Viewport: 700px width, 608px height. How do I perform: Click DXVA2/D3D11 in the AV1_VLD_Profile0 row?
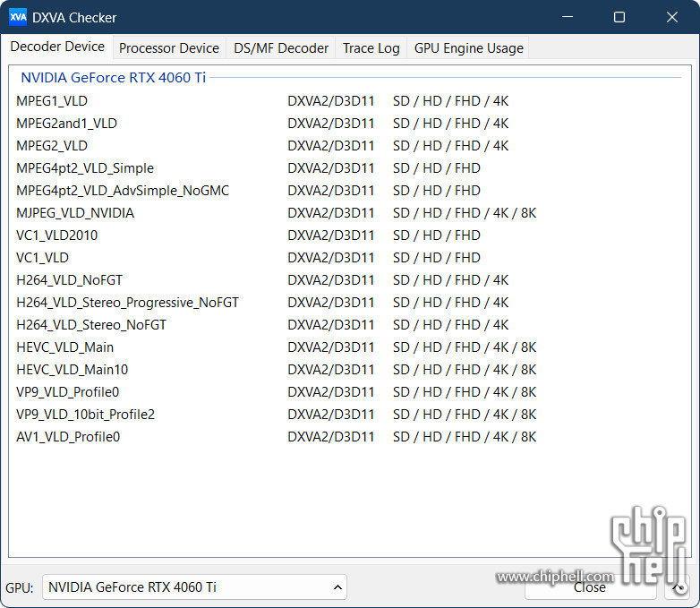(x=331, y=436)
